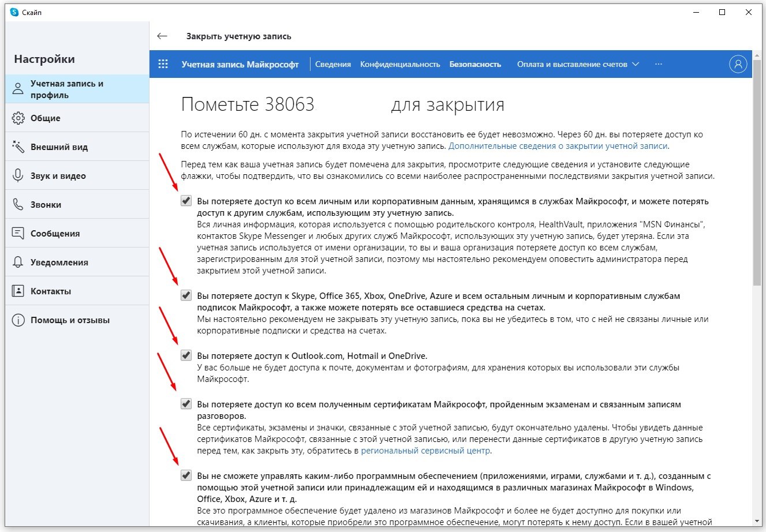Minimize the Скайп window
Viewport: 766px width, 532px height.
[x=696, y=12]
